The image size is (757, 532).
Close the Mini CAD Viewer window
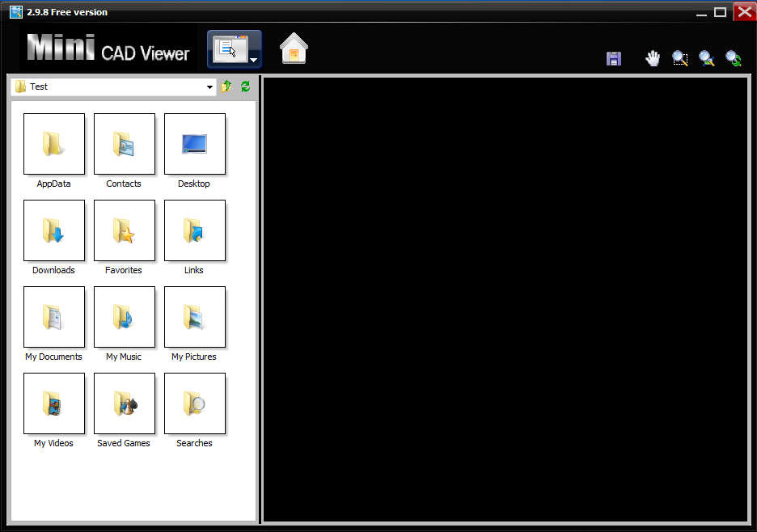[745, 11]
